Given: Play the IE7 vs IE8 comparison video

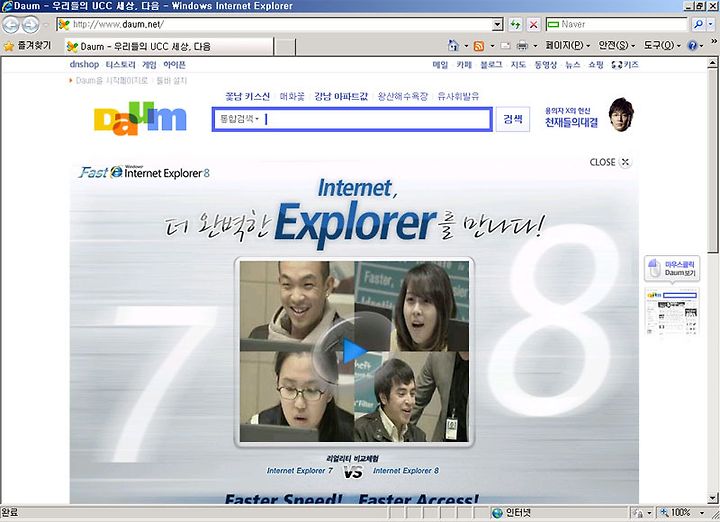Looking at the screenshot, I should click(354, 351).
